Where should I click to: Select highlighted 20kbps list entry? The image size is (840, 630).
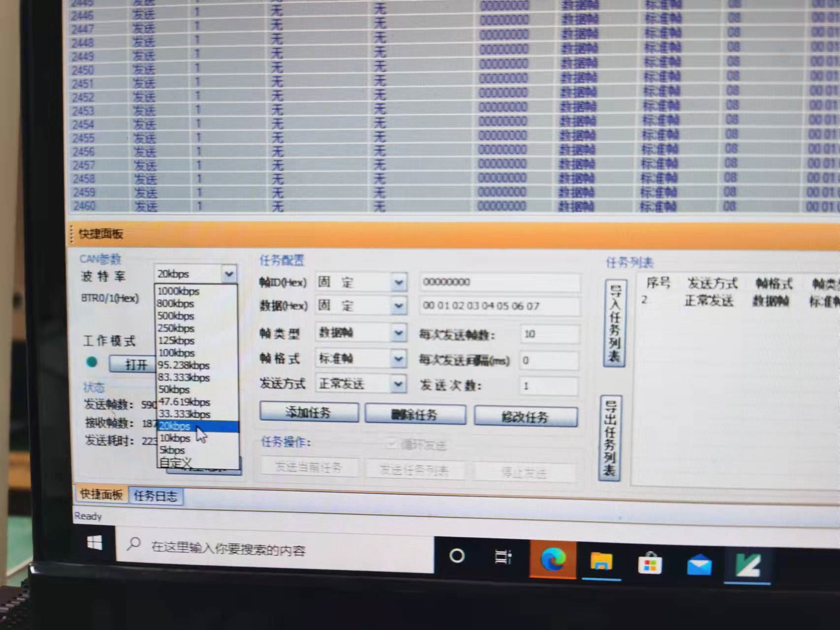(197, 426)
